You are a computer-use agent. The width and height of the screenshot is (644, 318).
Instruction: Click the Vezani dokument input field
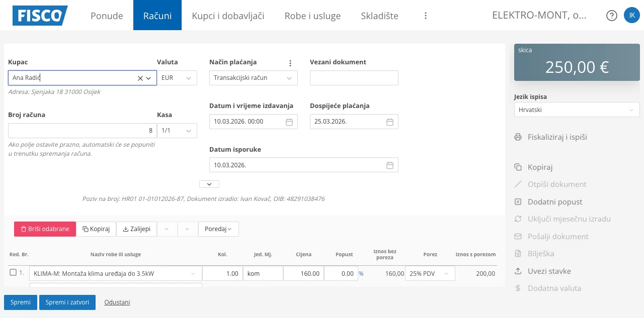click(354, 78)
